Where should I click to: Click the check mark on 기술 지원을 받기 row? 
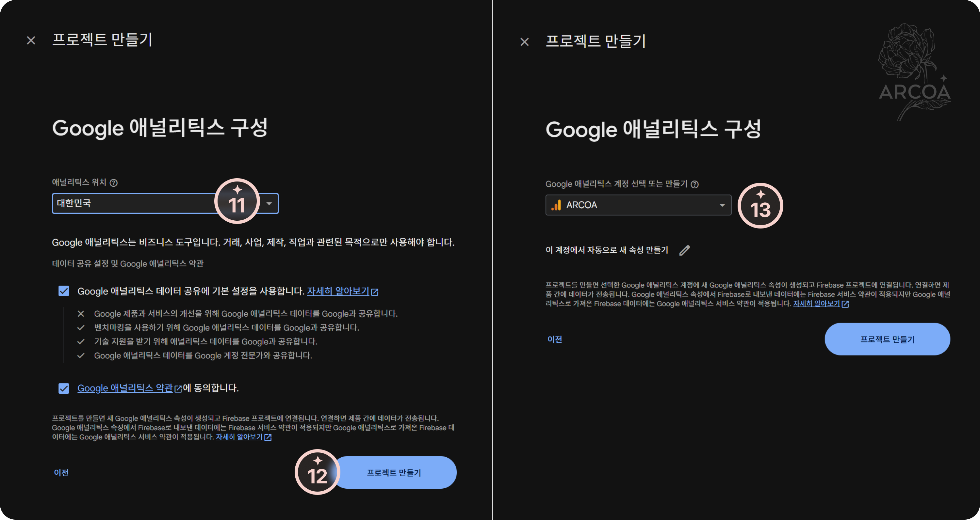pos(81,342)
